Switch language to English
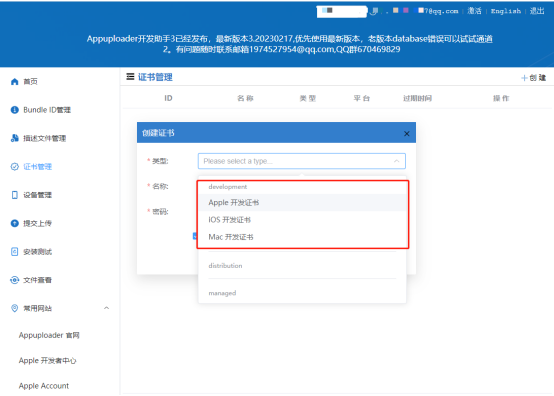Image resolution: width=554 pixels, height=396 pixels. pos(506,11)
